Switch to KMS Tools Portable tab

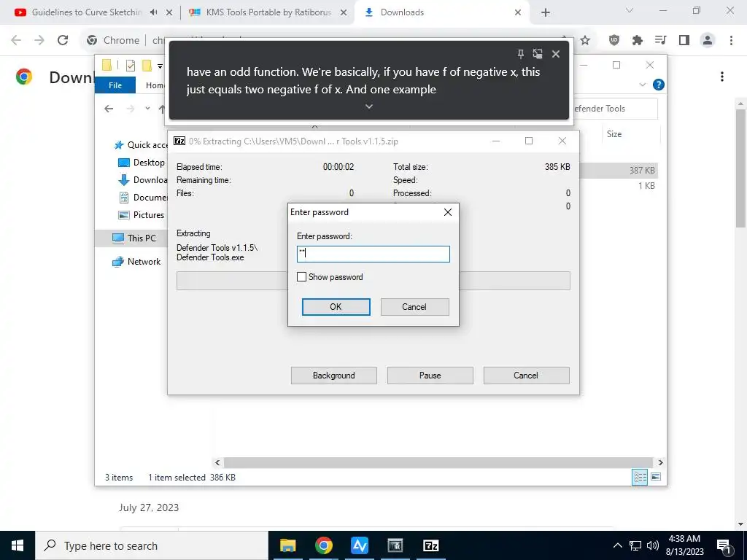(x=268, y=12)
